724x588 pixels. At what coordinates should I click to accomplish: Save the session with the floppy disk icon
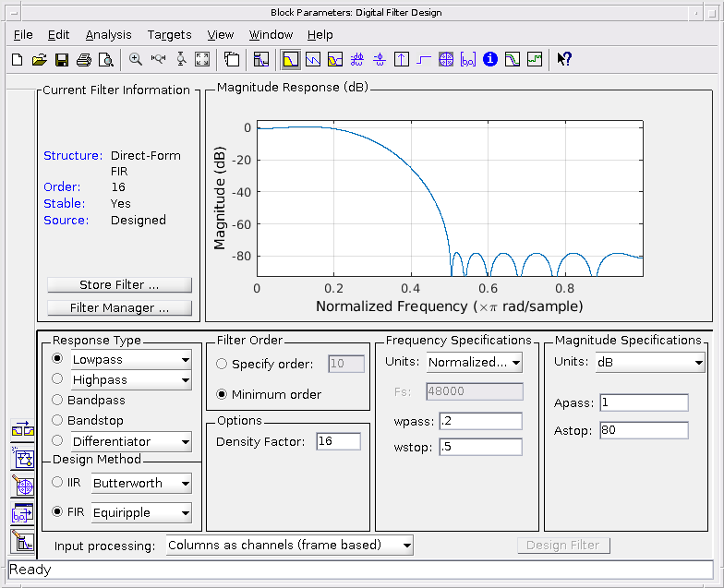pos(61,59)
